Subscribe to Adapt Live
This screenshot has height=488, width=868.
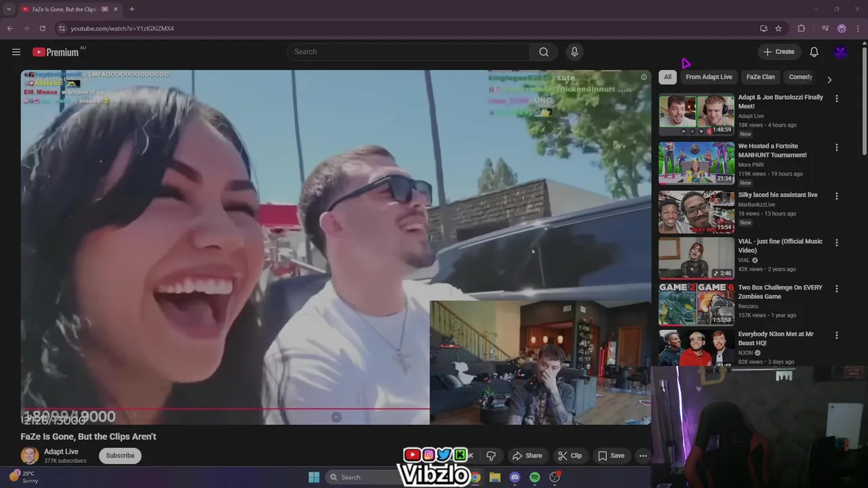point(120,455)
